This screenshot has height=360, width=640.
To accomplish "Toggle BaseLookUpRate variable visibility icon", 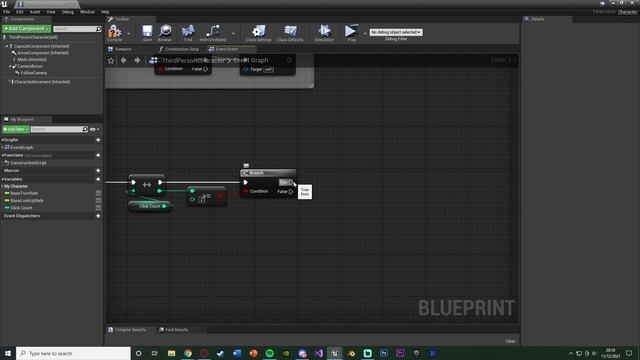I will coord(98,200).
